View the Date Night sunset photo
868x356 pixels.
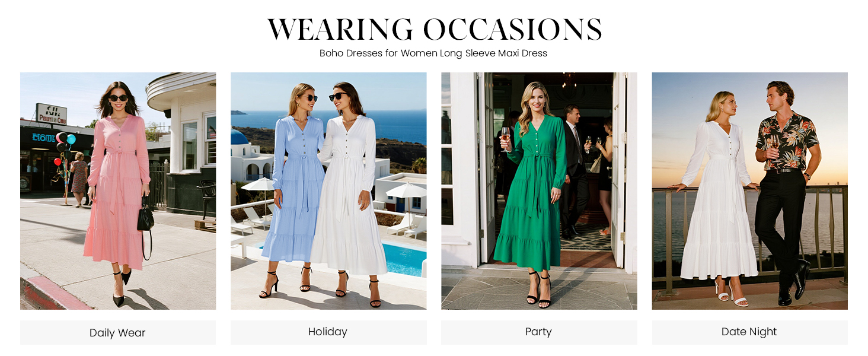[749, 191]
